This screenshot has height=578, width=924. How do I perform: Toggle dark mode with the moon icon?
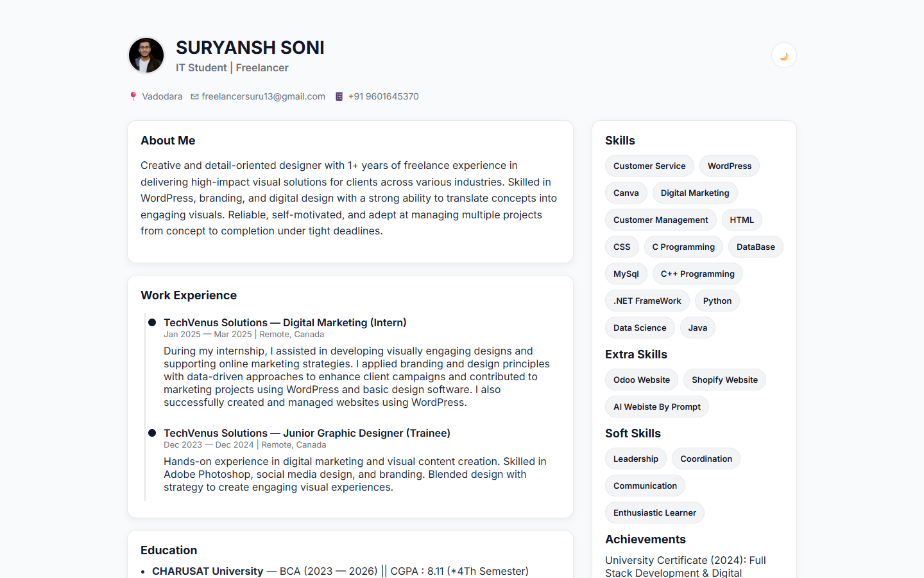tap(783, 55)
